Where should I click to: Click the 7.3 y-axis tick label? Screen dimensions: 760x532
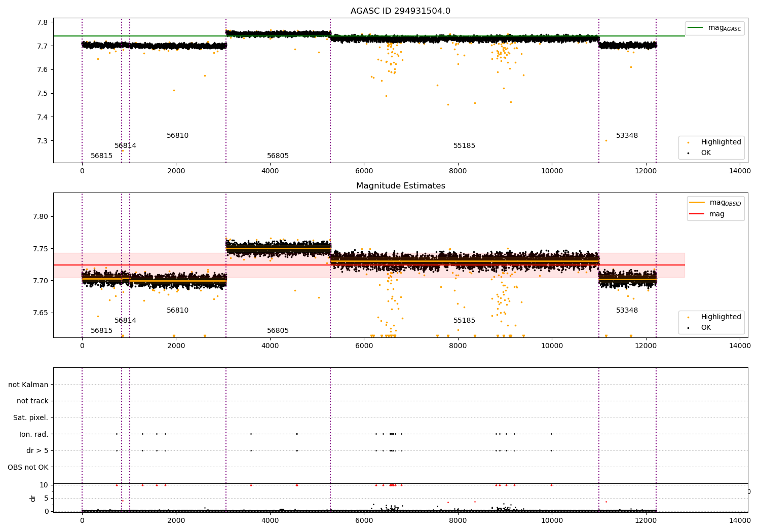pyautogui.click(x=42, y=141)
